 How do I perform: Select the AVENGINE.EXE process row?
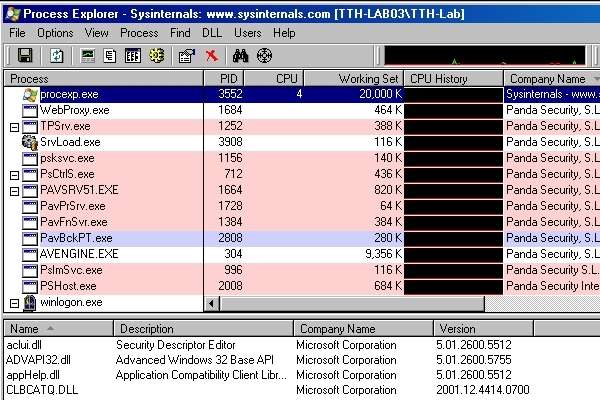pos(302,254)
